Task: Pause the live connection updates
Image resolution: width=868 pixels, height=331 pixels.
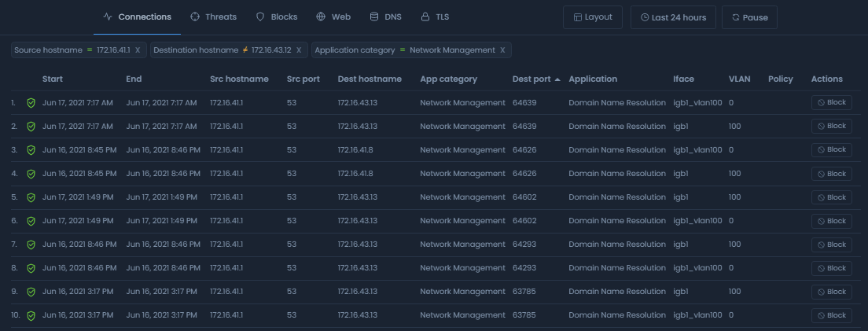Action: pyautogui.click(x=749, y=17)
